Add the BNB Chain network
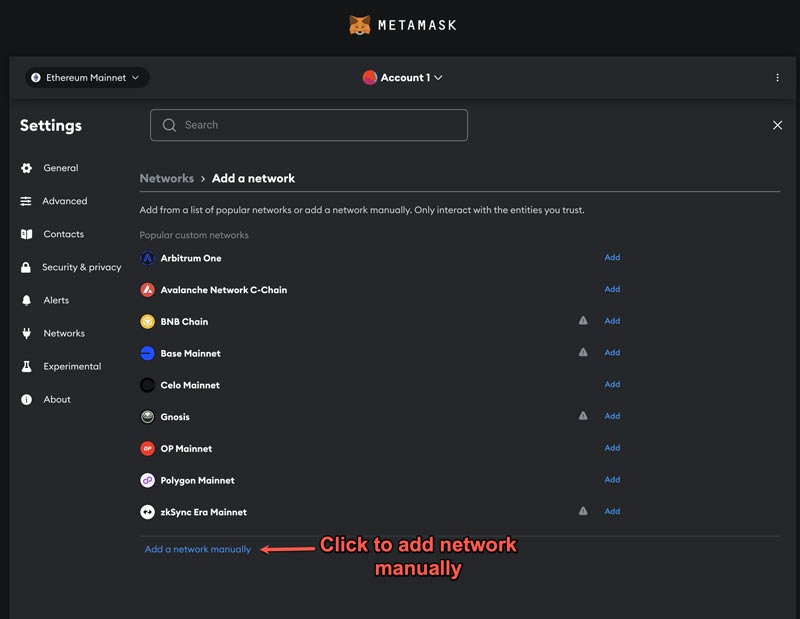The image size is (800, 619). [x=612, y=320]
